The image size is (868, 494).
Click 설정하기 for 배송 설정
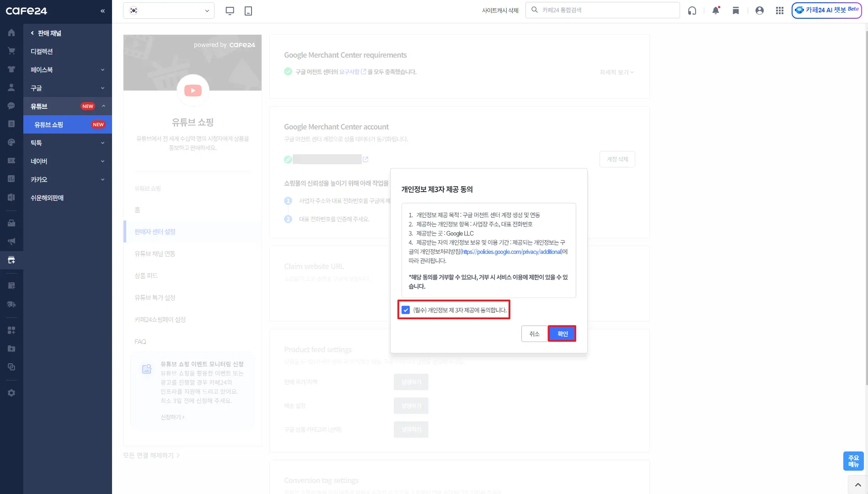(x=411, y=406)
